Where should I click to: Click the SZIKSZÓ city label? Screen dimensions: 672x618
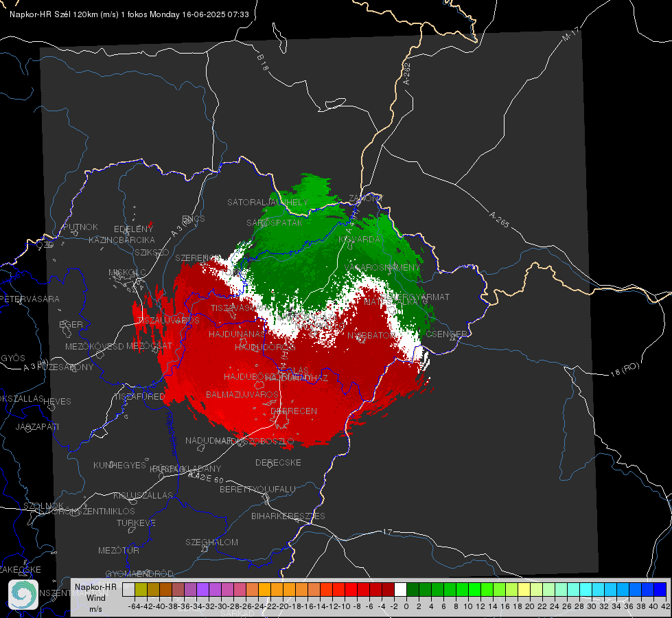[152, 252]
